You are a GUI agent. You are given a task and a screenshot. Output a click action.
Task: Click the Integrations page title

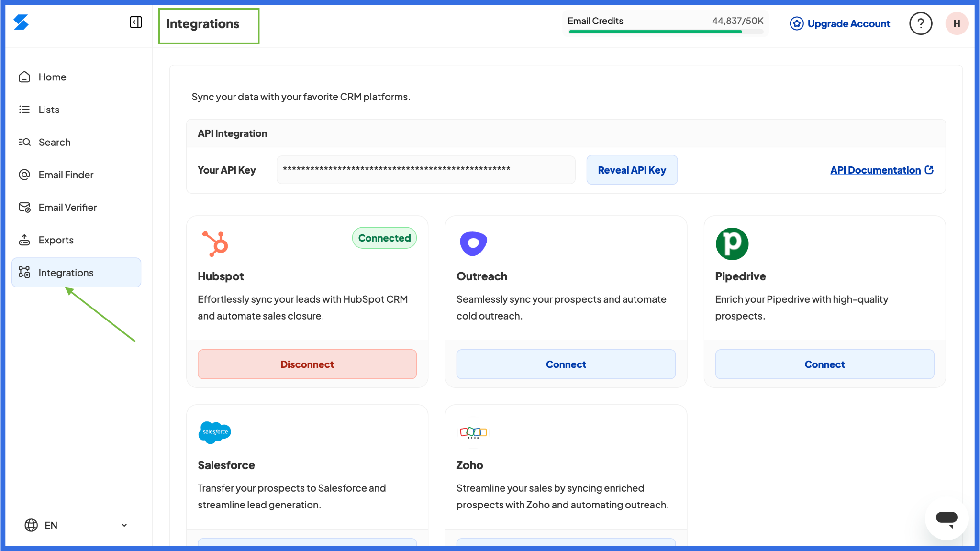coord(202,24)
